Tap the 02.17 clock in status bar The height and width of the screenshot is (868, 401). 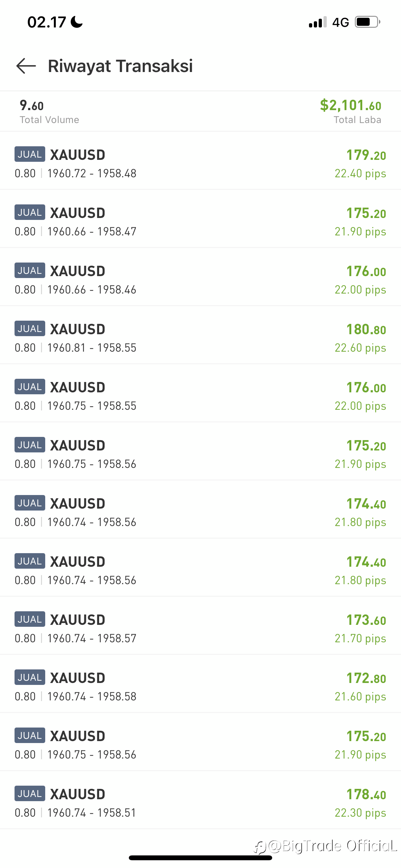pyautogui.click(x=46, y=22)
